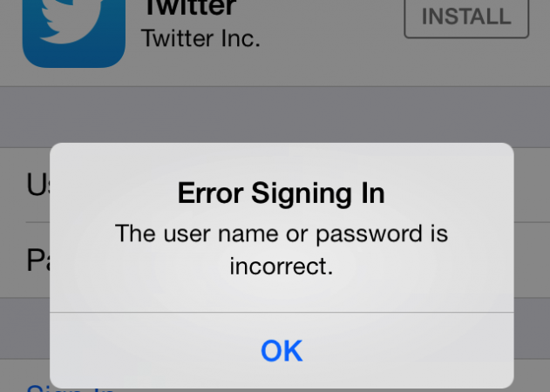Screen dimensions: 550x392
Task: Tap the Twitter bird app icon
Action: pyautogui.click(x=74, y=33)
